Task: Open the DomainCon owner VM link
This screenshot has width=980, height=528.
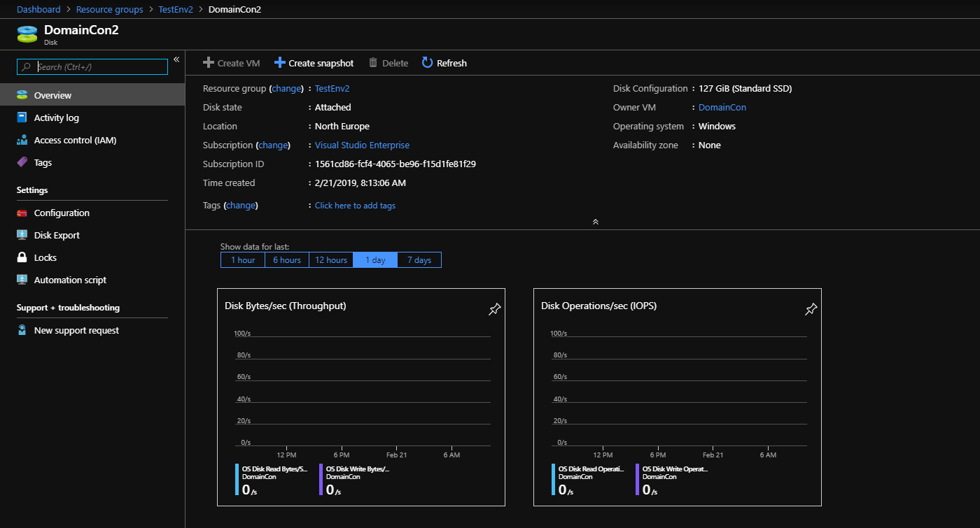Action: click(x=722, y=108)
